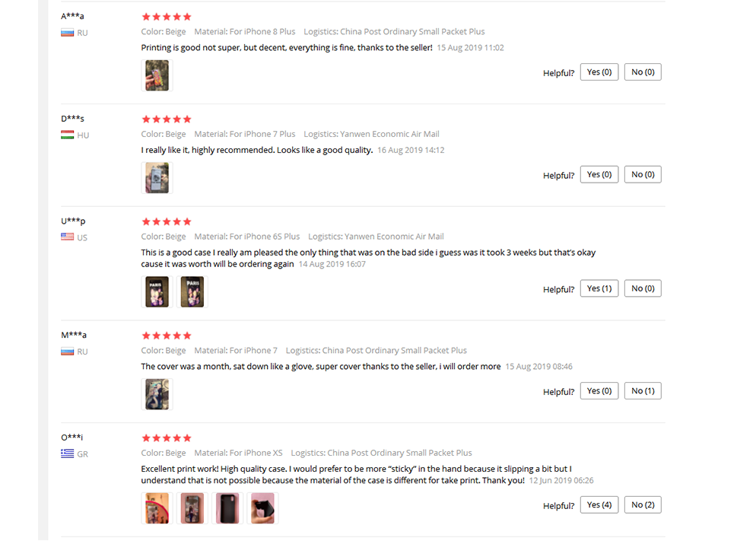Screen dimensions: 756x541
Task: Open first photo in O***i's review
Action: coord(157,508)
